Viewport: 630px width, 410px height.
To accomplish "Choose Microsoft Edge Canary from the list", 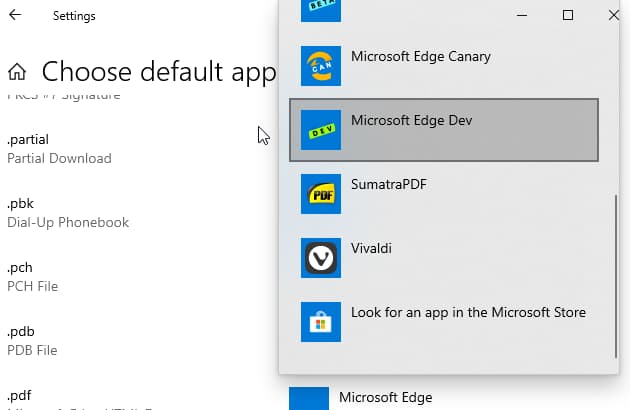I will [x=420, y=57].
